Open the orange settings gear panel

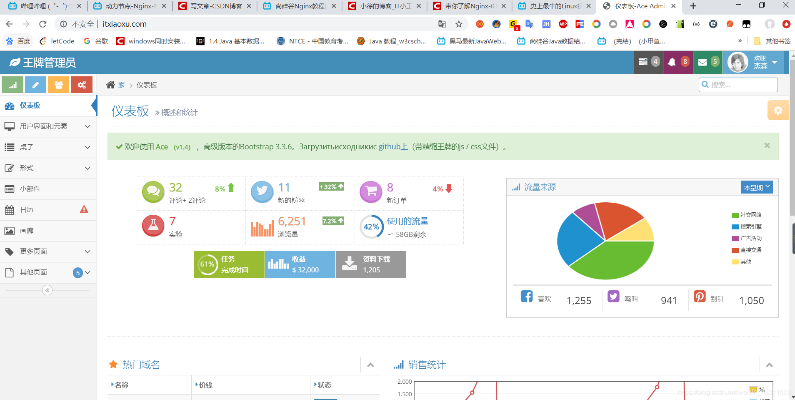pos(776,110)
